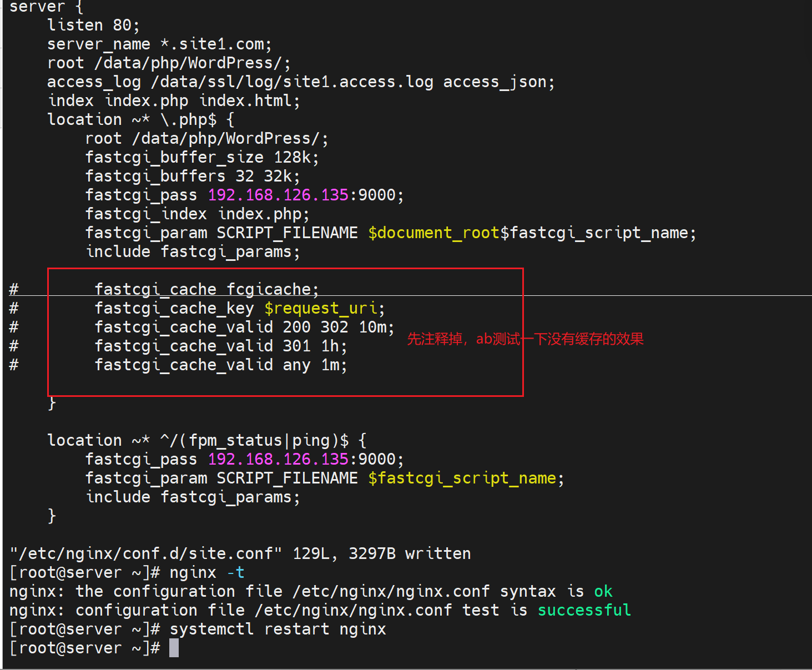This screenshot has height=670, width=812.
Task: Click the fastcgi_cache_valid 200 302 10m line
Action: point(244,327)
